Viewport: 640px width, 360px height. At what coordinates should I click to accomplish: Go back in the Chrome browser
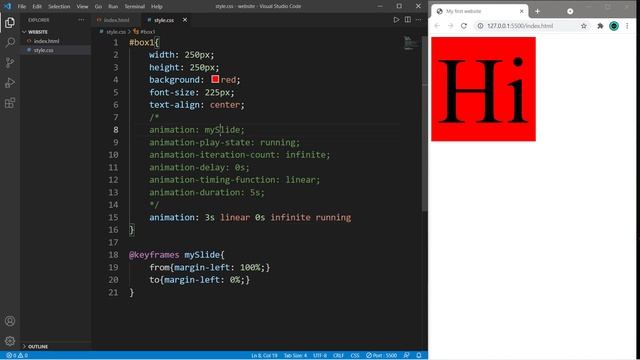point(437,26)
